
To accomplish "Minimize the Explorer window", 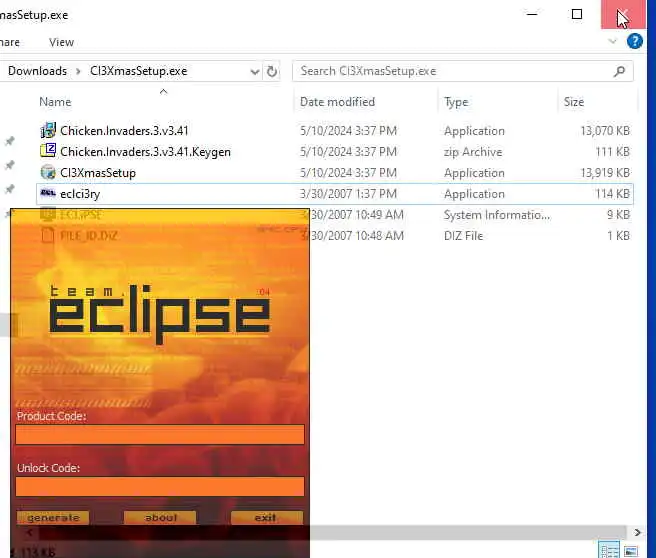I will tap(532, 14).
